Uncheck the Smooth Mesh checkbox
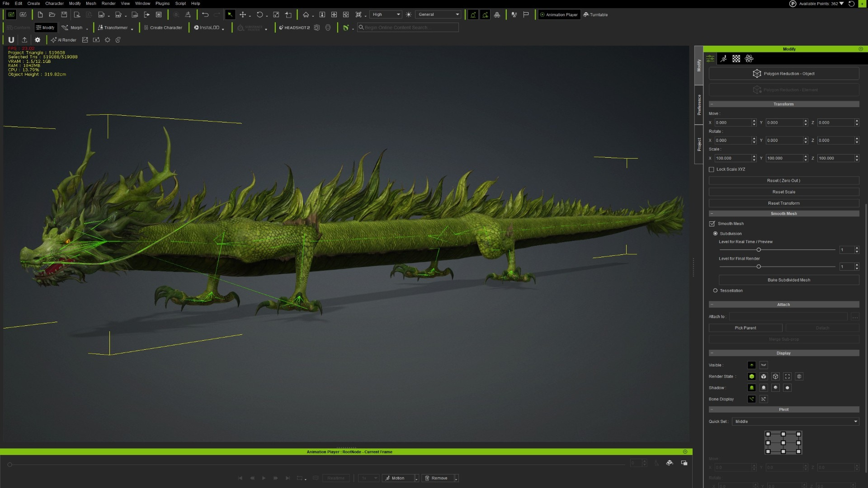This screenshot has height=488, width=868. tap(712, 224)
